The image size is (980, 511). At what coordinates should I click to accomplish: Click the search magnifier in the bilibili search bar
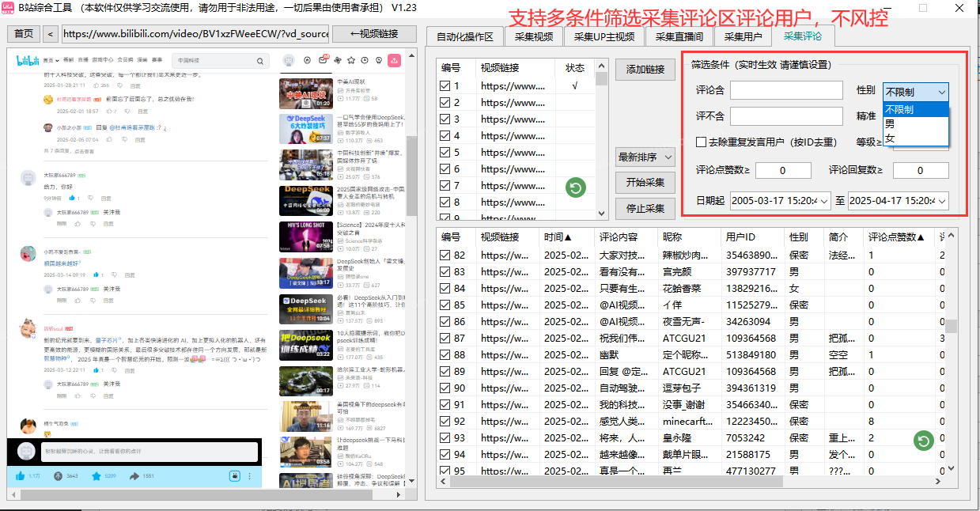[261, 60]
